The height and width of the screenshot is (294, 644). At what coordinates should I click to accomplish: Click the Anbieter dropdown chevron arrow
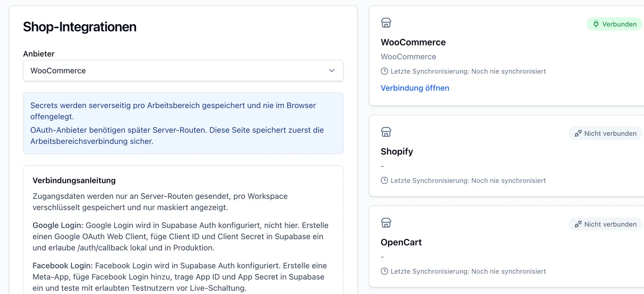(332, 71)
